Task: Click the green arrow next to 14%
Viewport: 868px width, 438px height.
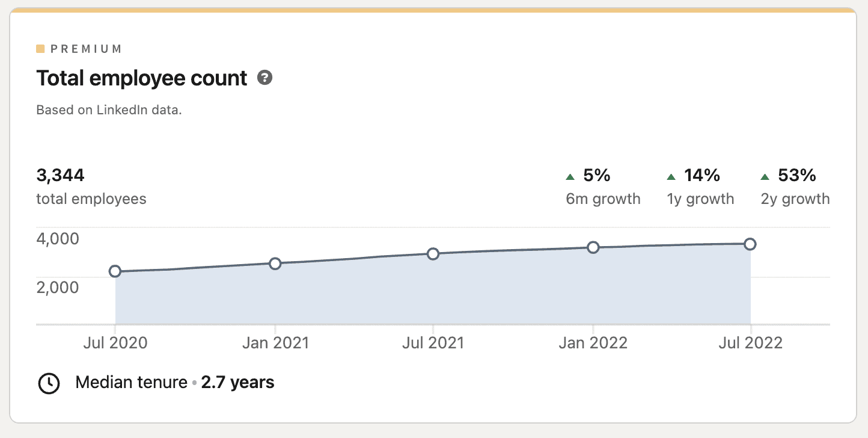Action: 671,176
